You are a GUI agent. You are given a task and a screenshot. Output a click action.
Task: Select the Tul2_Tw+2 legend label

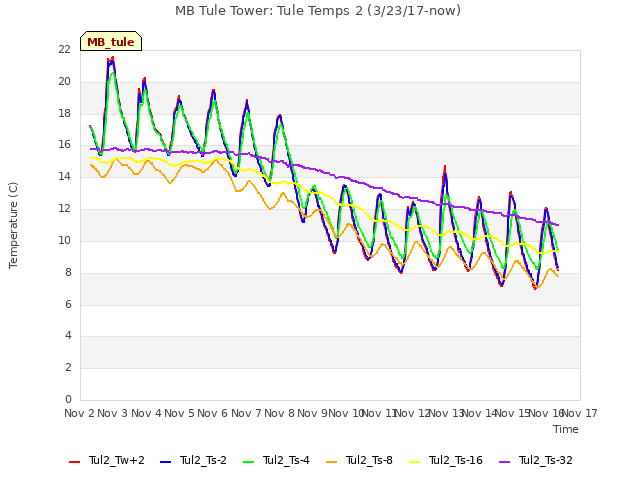coord(117,460)
